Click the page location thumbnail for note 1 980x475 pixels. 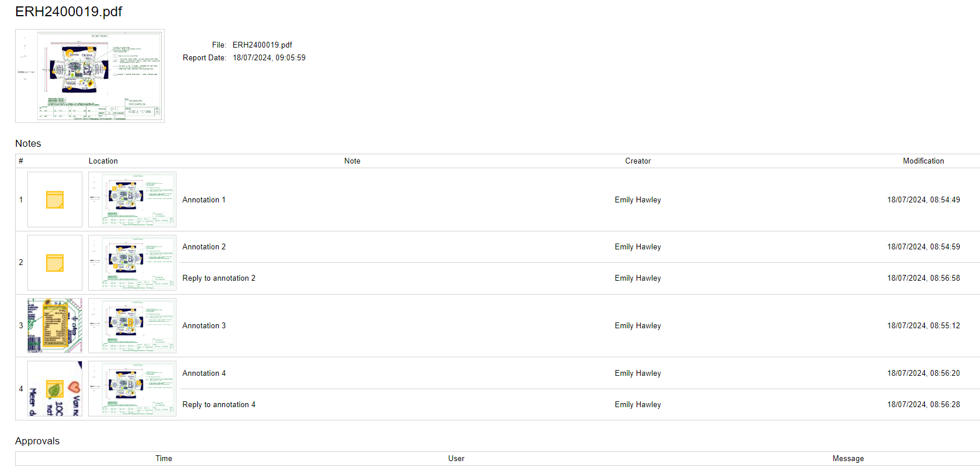(x=132, y=200)
